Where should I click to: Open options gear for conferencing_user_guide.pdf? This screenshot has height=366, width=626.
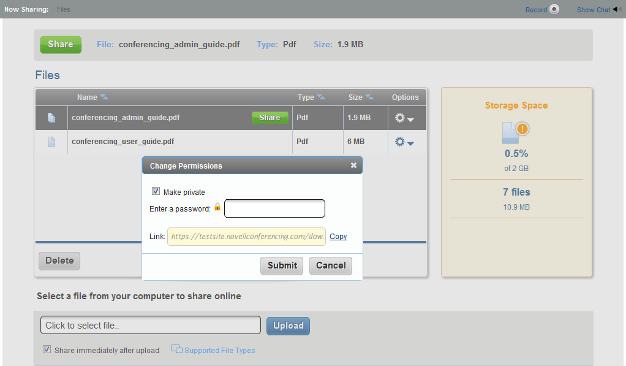(x=404, y=142)
